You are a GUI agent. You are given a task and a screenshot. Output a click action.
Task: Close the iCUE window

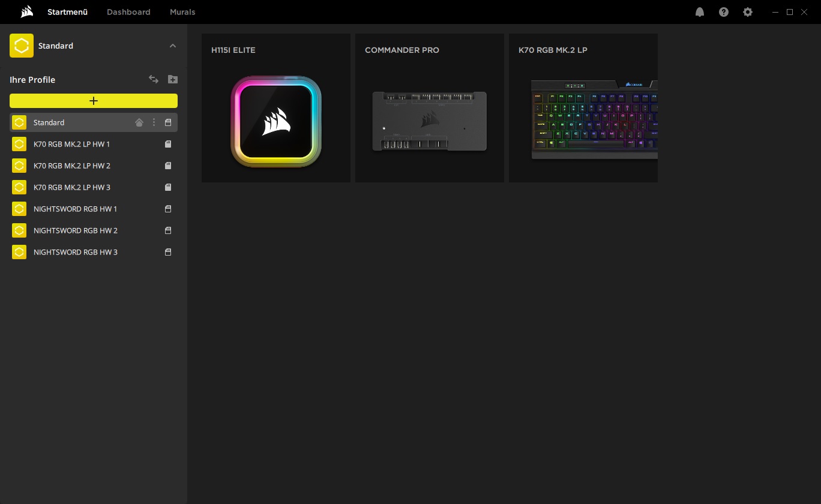pos(804,12)
